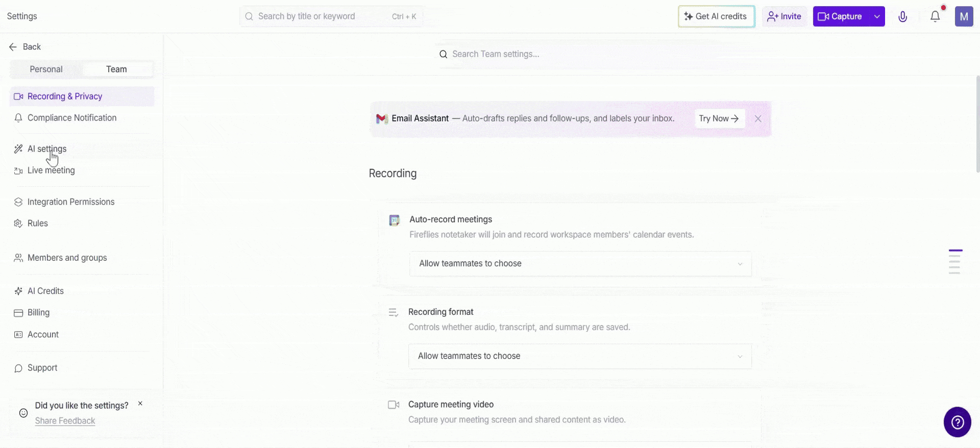This screenshot has width=980, height=448.
Task: Click the Gmail icon in banner
Action: click(x=381, y=118)
